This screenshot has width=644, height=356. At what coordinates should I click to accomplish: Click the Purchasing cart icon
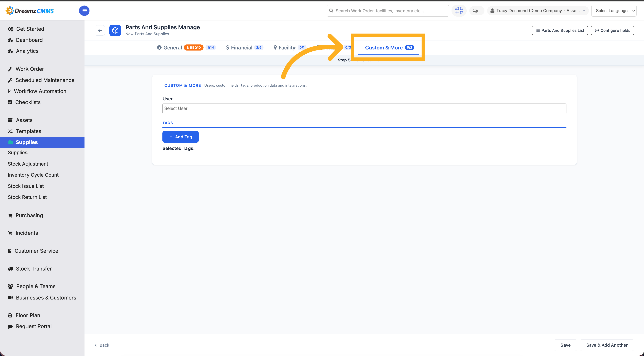tap(10, 215)
